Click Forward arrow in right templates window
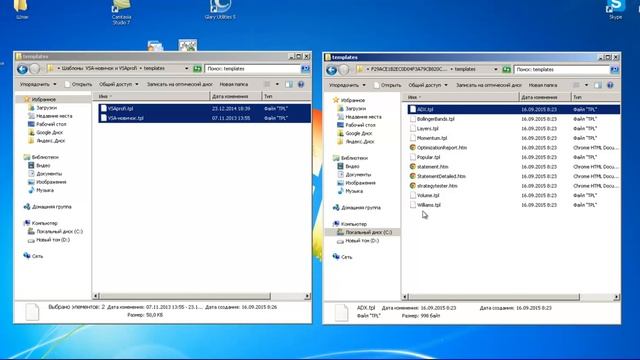 344,70
